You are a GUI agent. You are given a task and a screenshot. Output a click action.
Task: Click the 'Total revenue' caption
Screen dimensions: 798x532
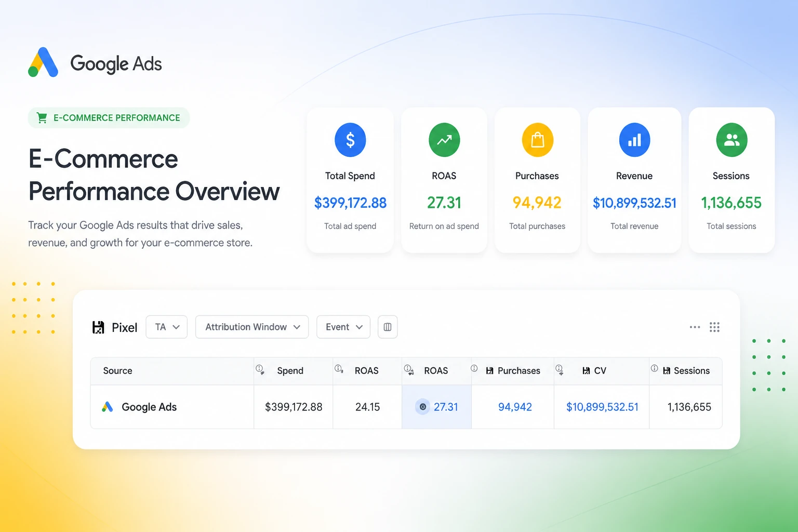click(634, 226)
